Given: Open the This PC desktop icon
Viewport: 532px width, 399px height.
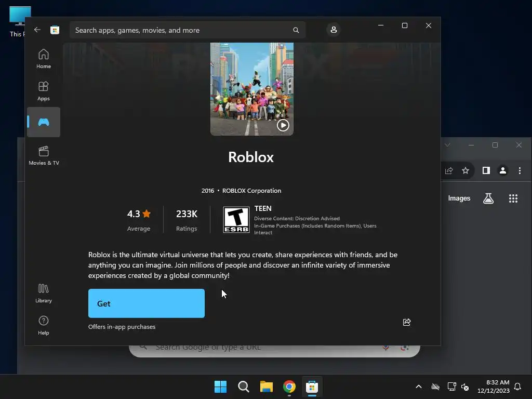Looking at the screenshot, I should [20, 21].
